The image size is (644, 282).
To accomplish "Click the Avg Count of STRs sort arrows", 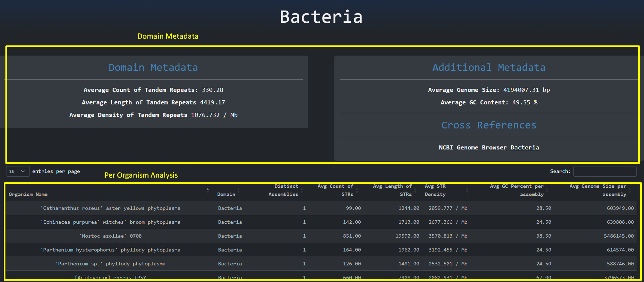I will (356, 190).
